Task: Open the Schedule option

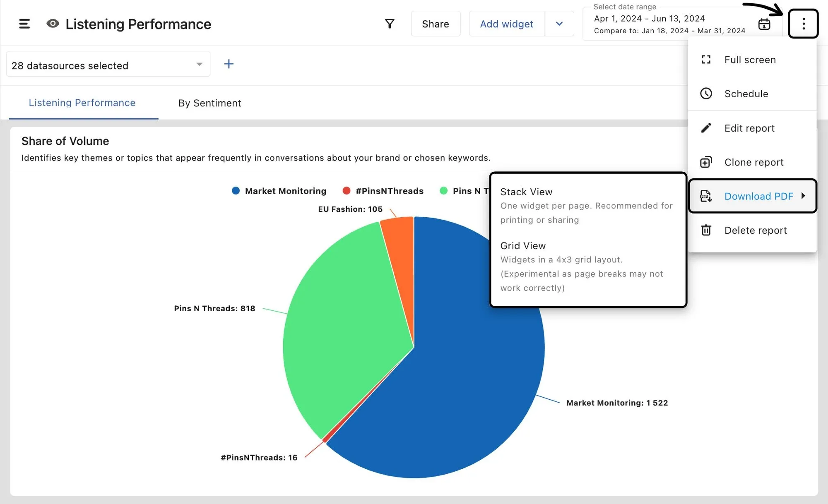Action: click(746, 94)
